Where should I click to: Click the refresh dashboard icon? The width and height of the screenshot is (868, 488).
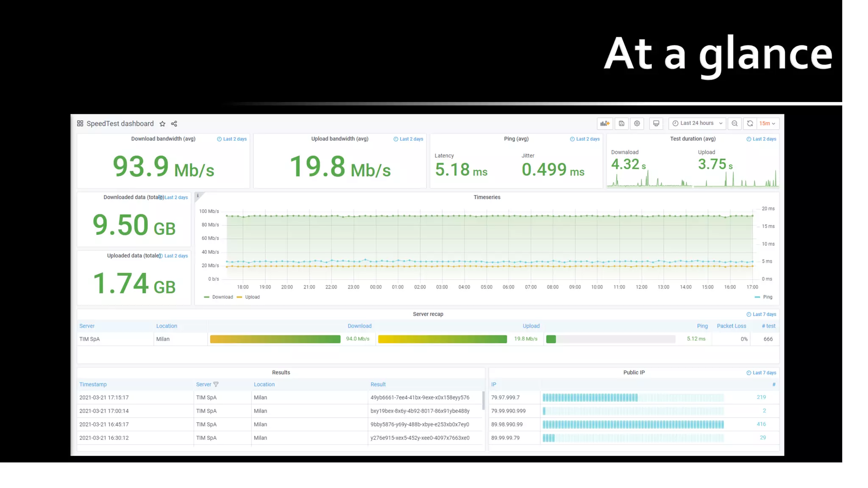coord(750,123)
